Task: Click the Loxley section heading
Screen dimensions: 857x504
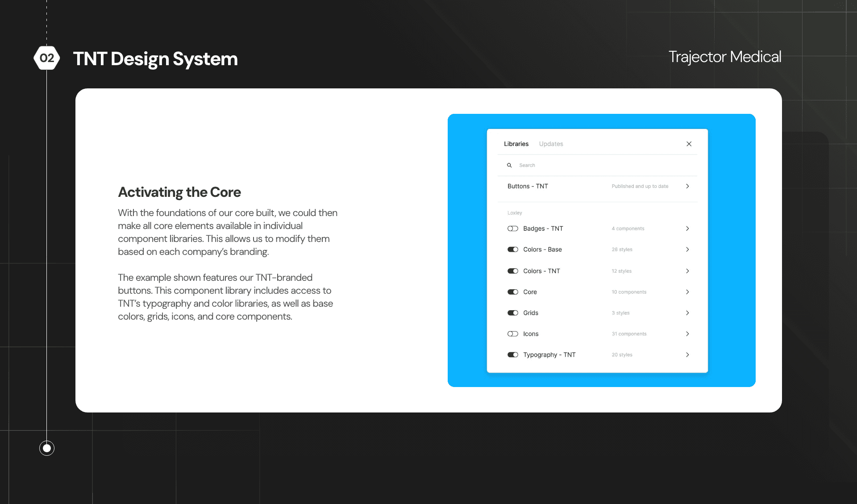Action: tap(514, 212)
